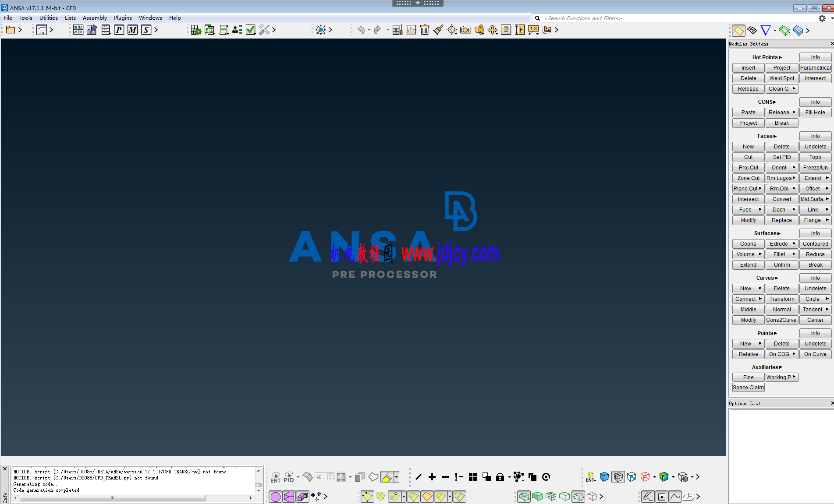Click the Sets (S) list icon
The height and width of the screenshot is (504, 834).
146,30
